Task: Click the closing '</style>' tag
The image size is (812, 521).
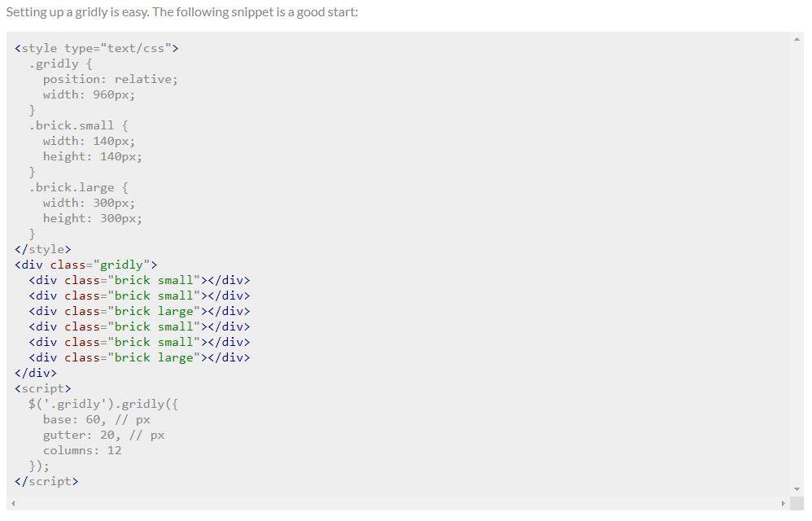Action: click(x=43, y=249)
